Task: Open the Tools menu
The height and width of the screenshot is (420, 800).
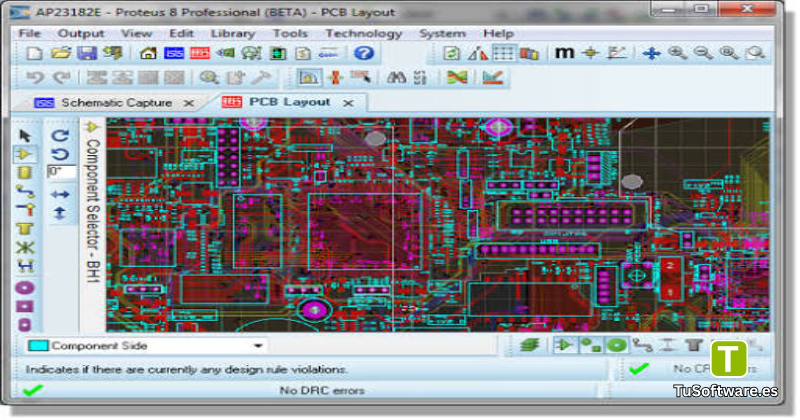Action: click(290, 34)
